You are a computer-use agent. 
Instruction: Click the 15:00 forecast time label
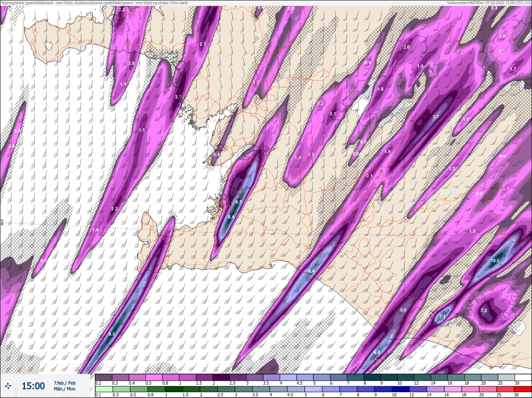tap(33, 386)
